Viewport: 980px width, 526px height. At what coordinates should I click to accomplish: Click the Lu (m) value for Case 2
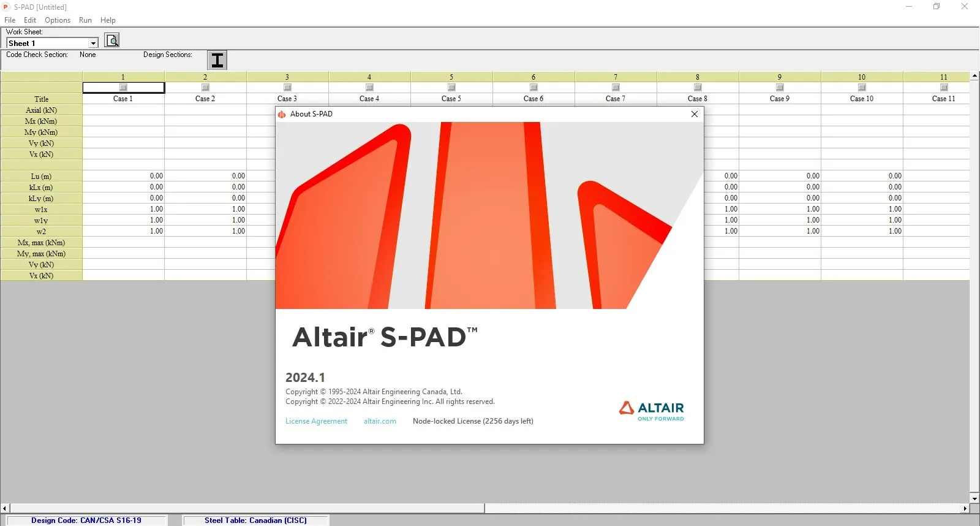point(205,177)
